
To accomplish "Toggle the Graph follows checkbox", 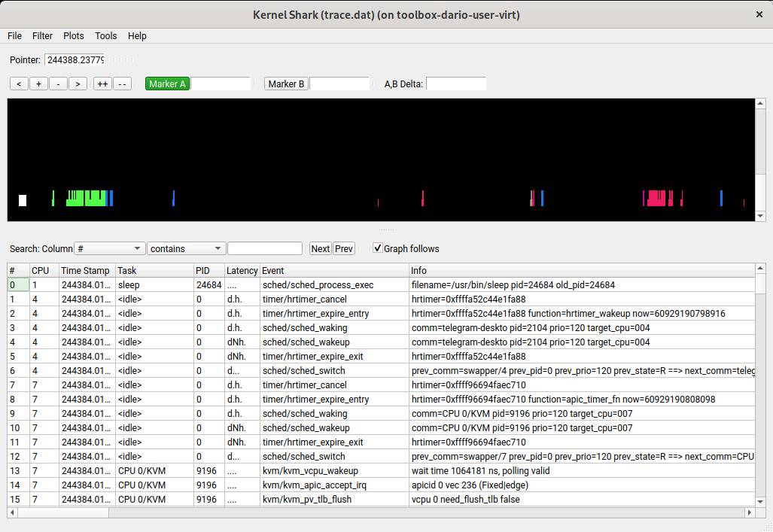I will pyautogui.click(x=378, y=248).
